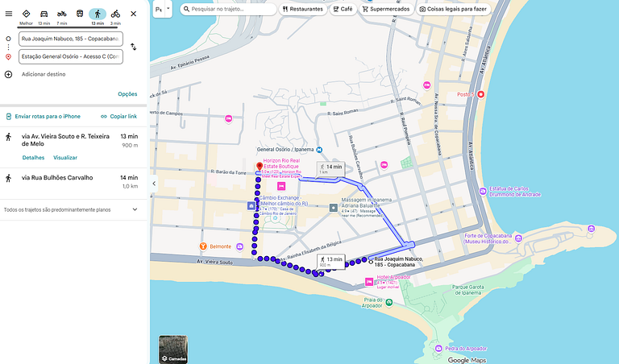Click Horizon Rio Real Estate Boutique label
619x364 pixels.
point(282,163)
